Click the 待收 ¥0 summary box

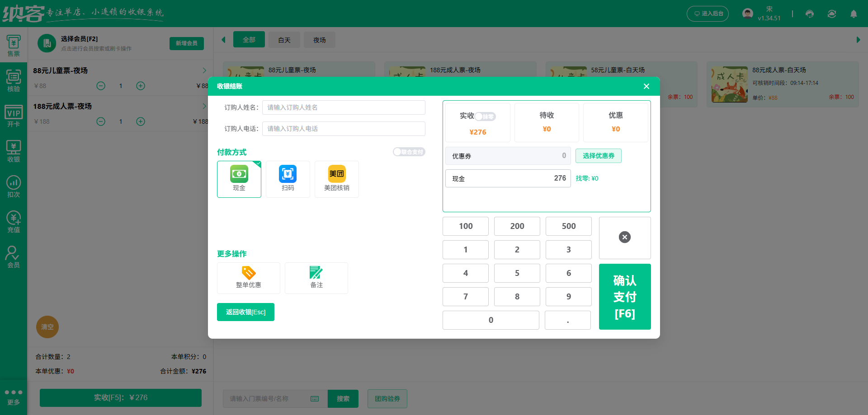[x=547, y=122]
